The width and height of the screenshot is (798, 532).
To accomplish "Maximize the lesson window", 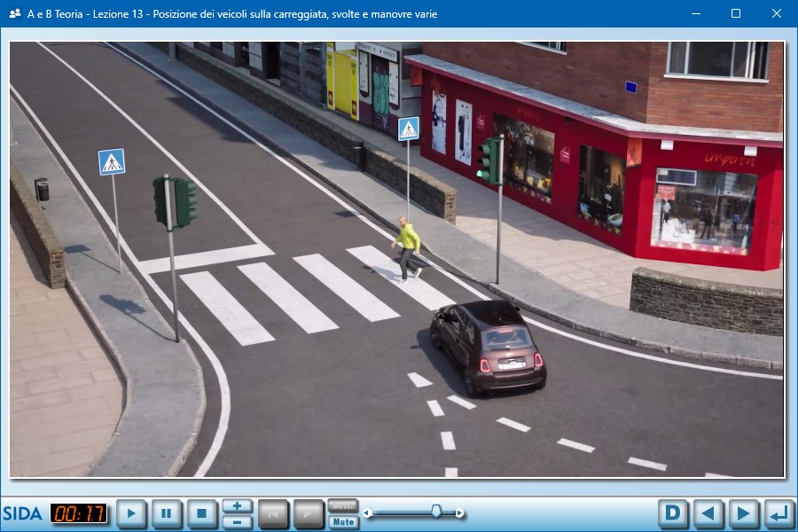I will pyautogui.click(x=735, y=14).
